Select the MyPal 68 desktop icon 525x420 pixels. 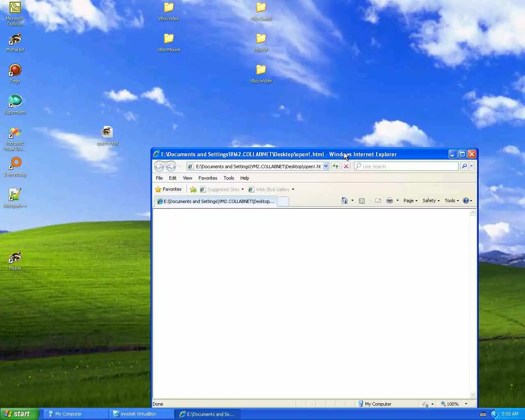(x=15, y=43)
